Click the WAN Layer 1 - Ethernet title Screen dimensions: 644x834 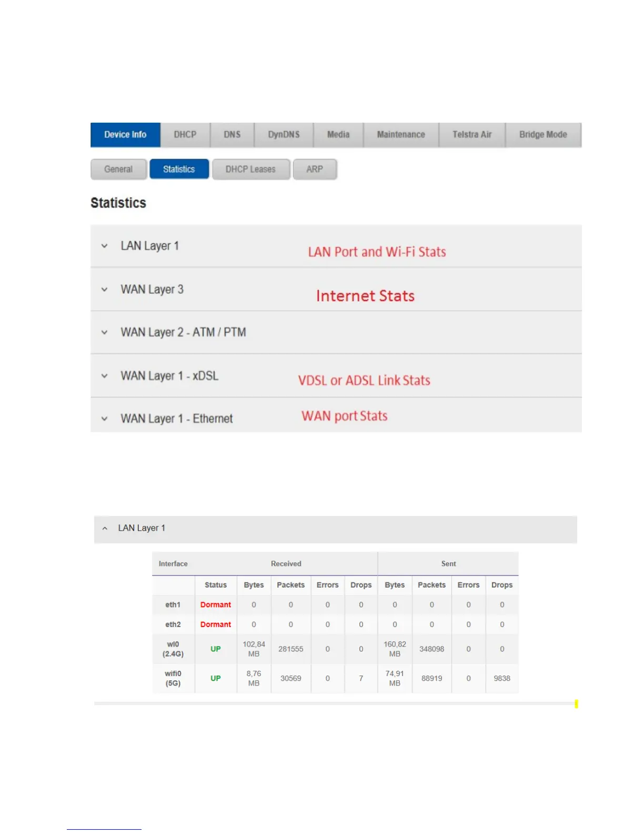coord(177,419)
